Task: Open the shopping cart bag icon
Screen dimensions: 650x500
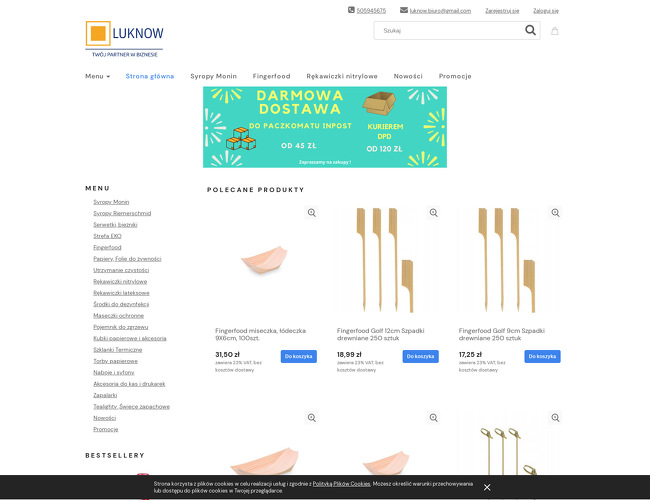Action: point(555,31)
